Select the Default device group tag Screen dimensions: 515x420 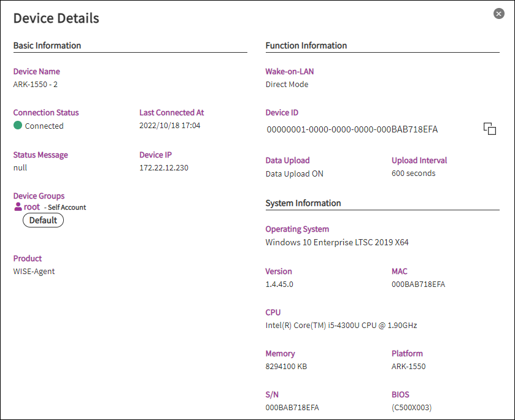click(43, 220)
